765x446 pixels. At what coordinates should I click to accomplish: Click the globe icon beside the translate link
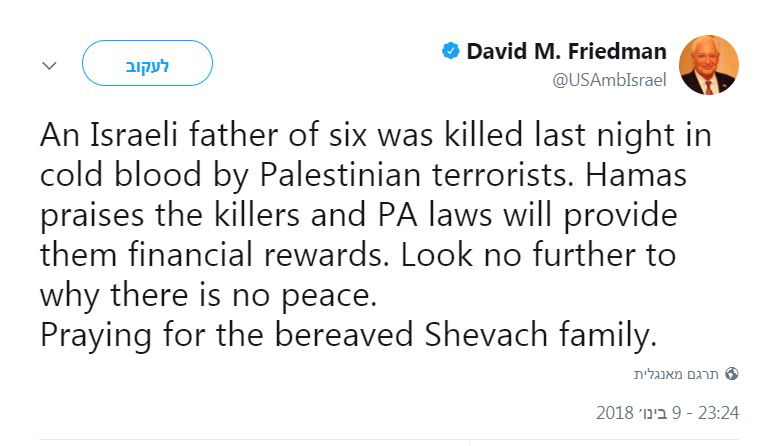tap(732, 374)
